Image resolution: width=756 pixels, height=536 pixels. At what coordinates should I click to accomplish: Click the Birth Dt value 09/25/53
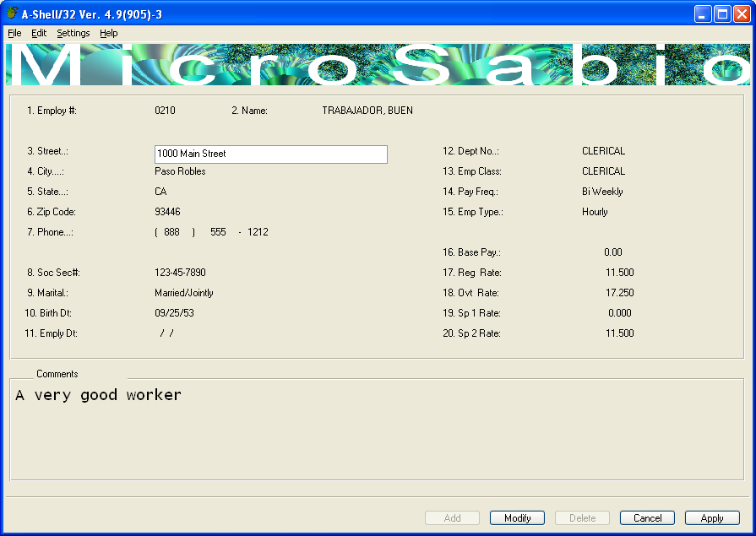coord(175,313)
